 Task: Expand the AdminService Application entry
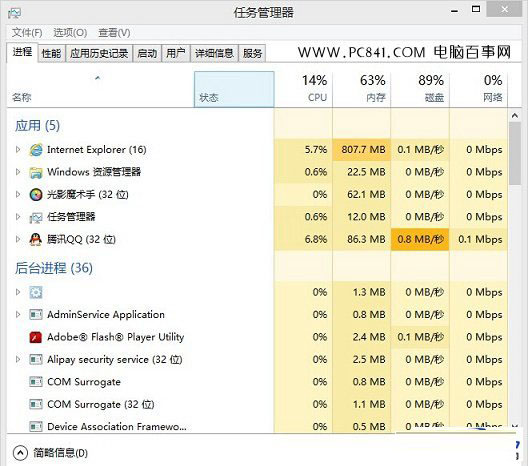click(18, 314)
